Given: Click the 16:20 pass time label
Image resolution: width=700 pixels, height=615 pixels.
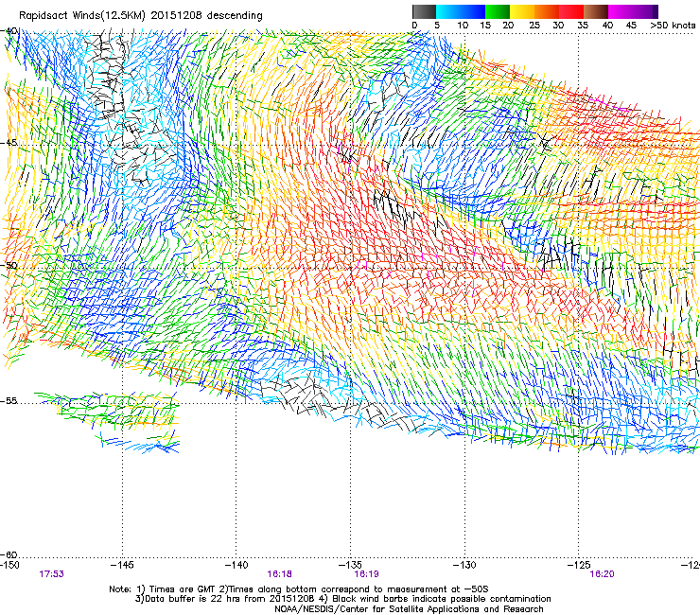Looking at the screenshot, I should [603, 574].
